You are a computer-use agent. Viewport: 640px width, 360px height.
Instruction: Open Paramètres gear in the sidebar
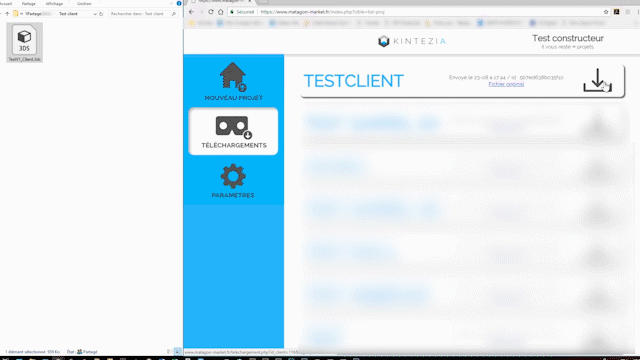[x=233, y=181]
